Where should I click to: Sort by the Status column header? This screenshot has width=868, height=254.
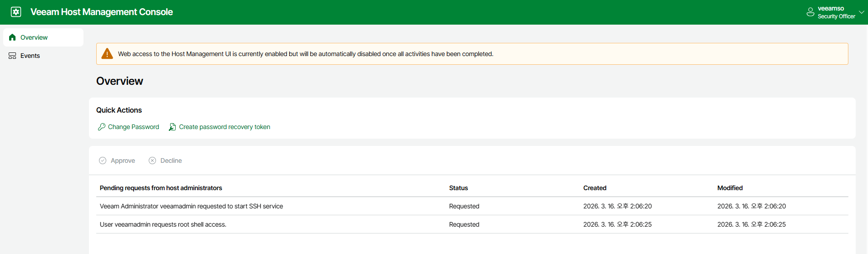click(458, 188)
